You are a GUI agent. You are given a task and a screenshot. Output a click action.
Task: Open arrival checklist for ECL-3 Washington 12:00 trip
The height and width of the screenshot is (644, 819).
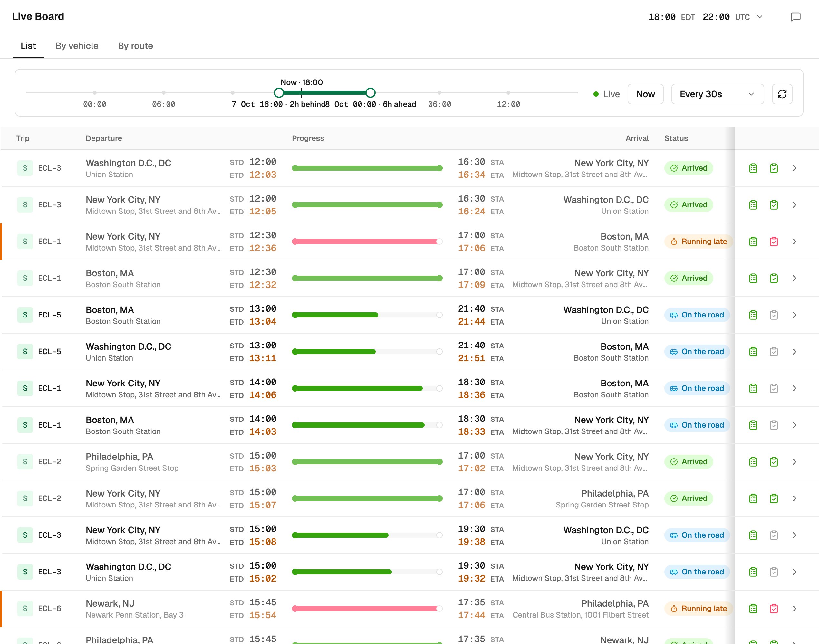point(774,168)
